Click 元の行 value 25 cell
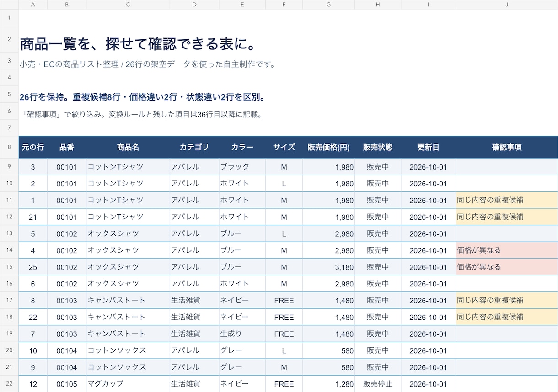The image size is (558, 392). tap(33, 267)
